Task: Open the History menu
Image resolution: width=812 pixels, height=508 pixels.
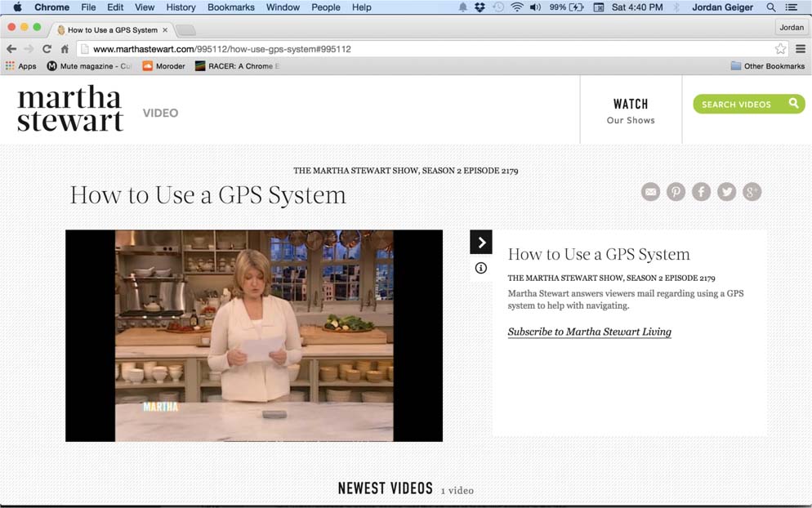Action: click(x=181, y=7)
